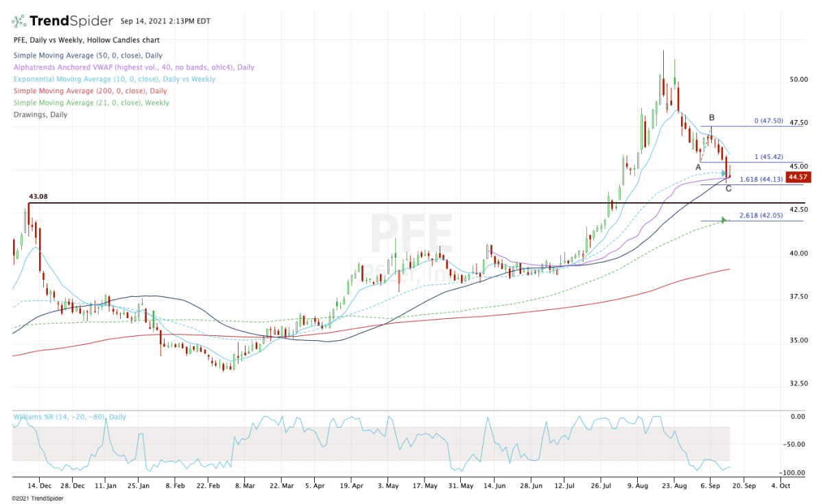Click the point A label on chart
The width and height of the screenshot is (823, 504).
(698, 167)
